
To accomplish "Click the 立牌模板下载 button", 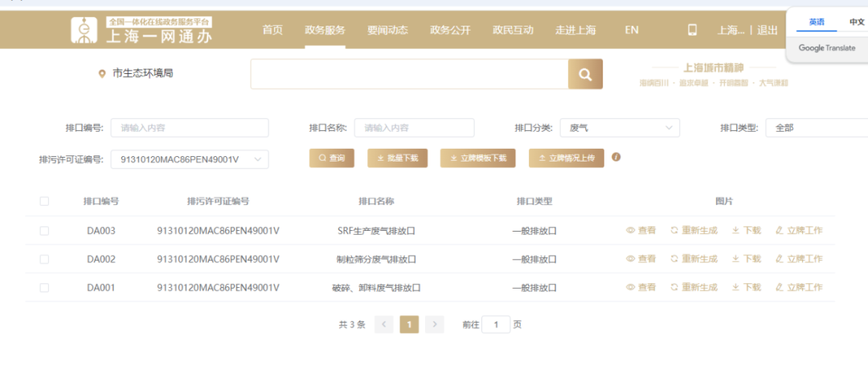I will pyautogui.click(x=478, y=158).
